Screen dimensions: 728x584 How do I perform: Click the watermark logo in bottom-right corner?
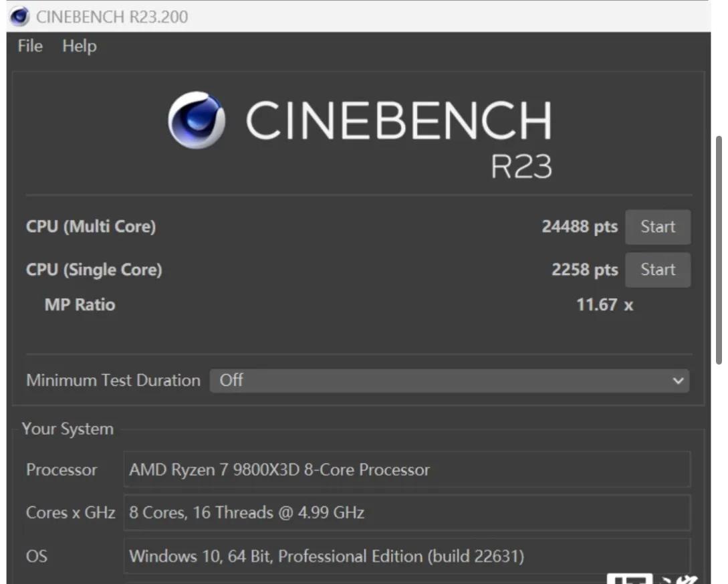[x=652, y=578]
